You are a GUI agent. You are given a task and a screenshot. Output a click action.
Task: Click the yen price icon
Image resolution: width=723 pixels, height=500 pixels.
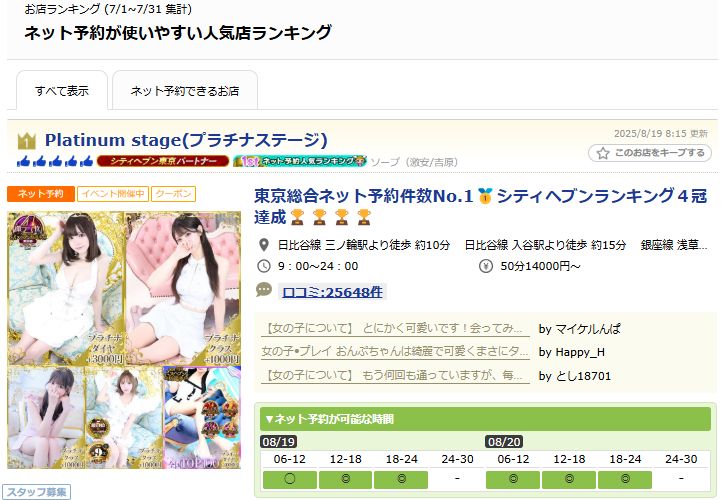coord(486,266)
